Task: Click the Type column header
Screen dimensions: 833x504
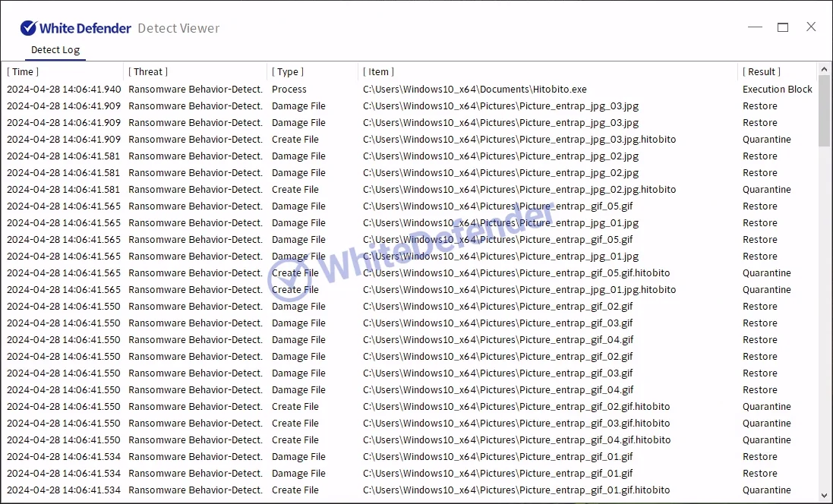Action: pos(288,72)
